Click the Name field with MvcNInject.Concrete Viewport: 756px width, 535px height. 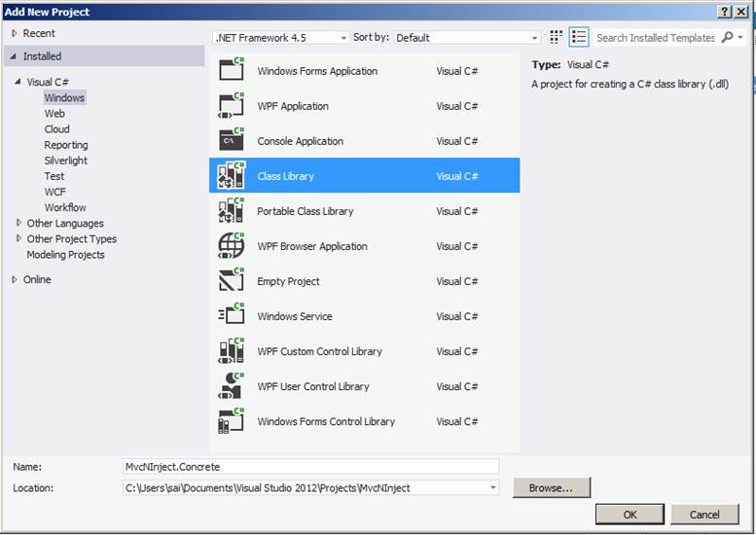tap(311, 467)
